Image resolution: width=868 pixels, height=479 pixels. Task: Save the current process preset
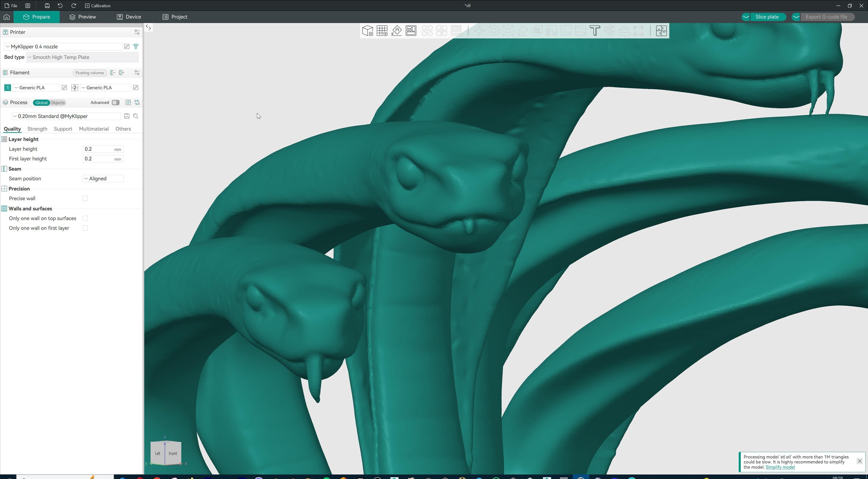[x=127, y=116]
